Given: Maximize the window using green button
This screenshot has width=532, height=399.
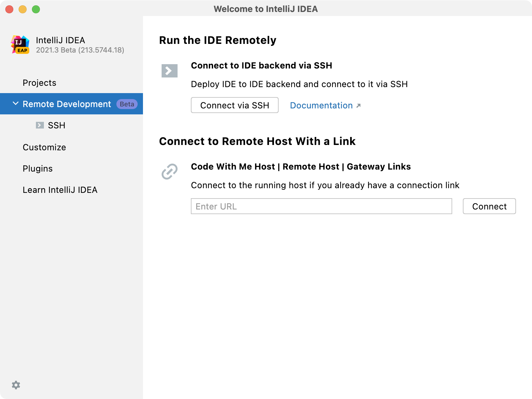Looking at the screenshot, I should pos(36,9).
